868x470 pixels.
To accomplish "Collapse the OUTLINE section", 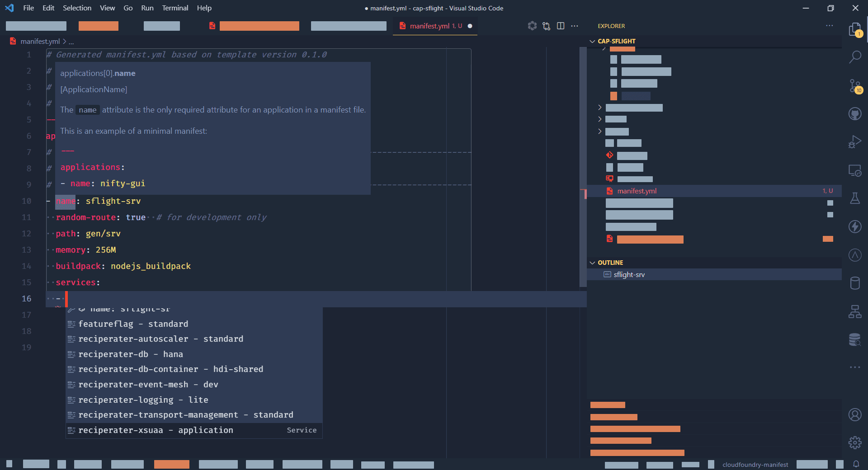I will click(592, 263).
